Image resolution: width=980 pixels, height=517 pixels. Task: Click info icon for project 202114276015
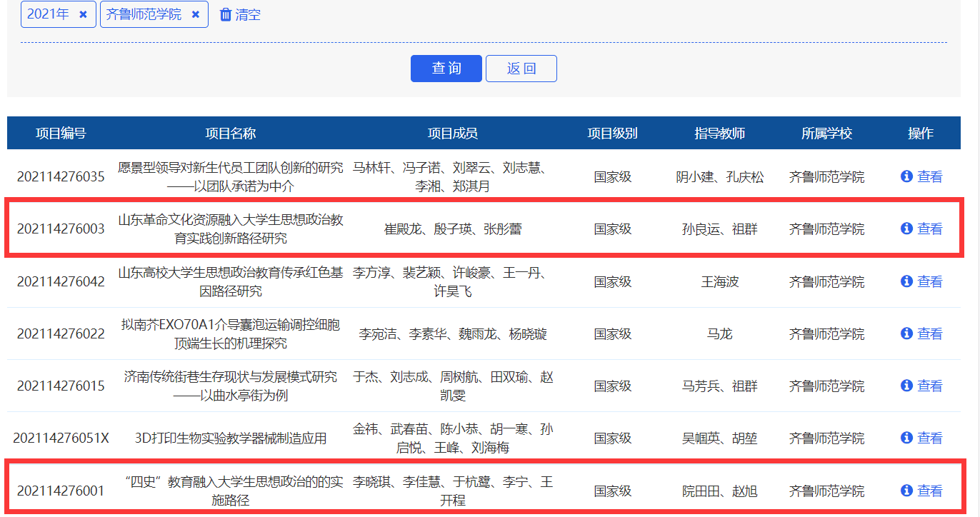pos(907,386)
